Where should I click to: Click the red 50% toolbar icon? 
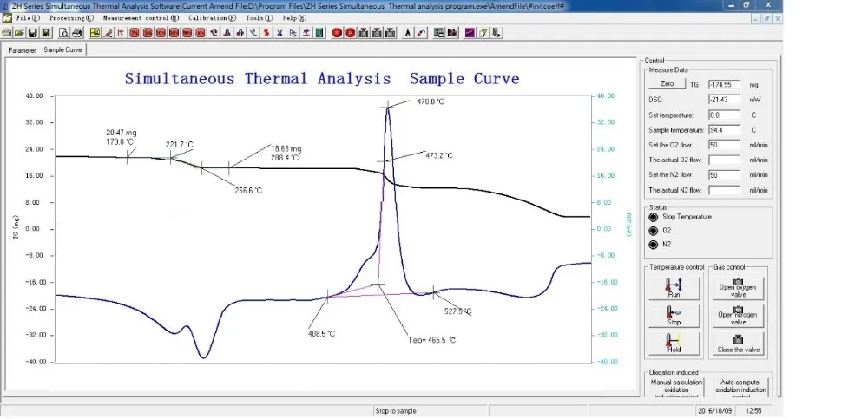(x=174, y=33)
